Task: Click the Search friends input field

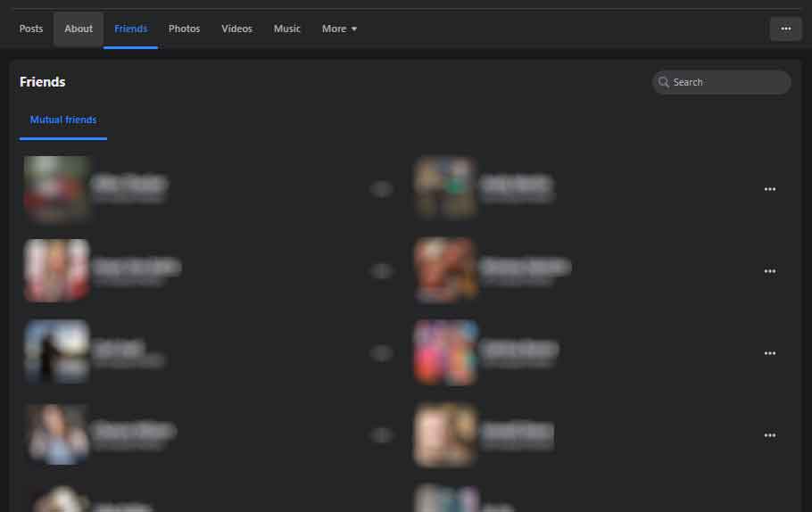Action: [x=721, y=82]
